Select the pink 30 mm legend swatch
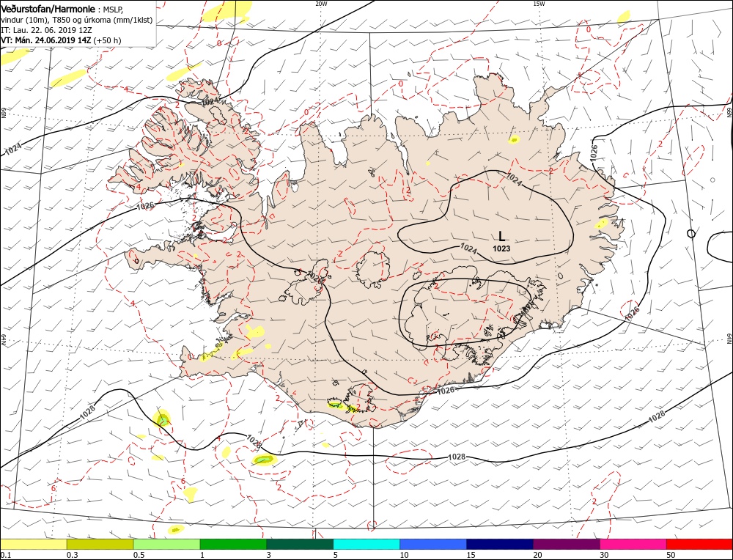Screen dimensions: 733x560 tap(633, 544)
